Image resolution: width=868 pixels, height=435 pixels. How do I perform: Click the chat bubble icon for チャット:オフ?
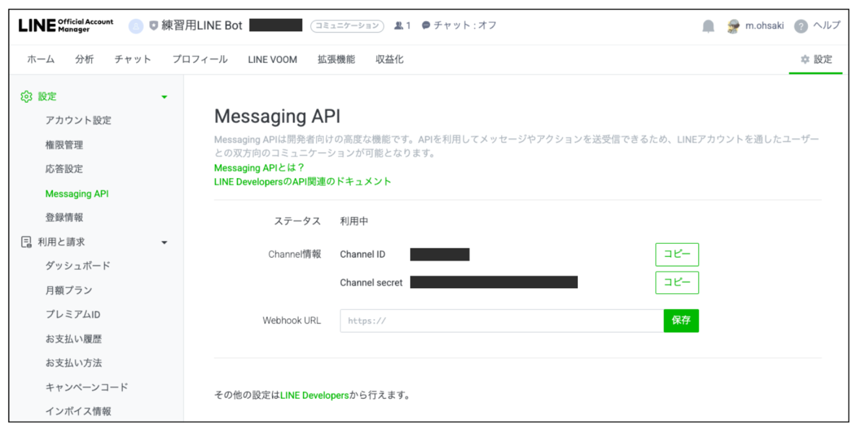(x=426, y=25)
